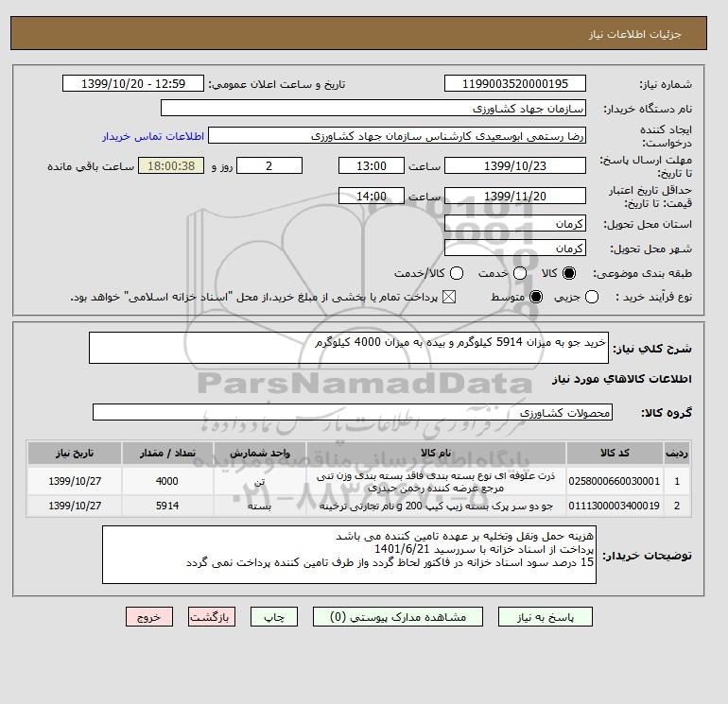The width and height of the screenshot is (728, 704).
Task: Toggle the Islamic treasury payment checkbox
Action: click(x=449, y=297)
